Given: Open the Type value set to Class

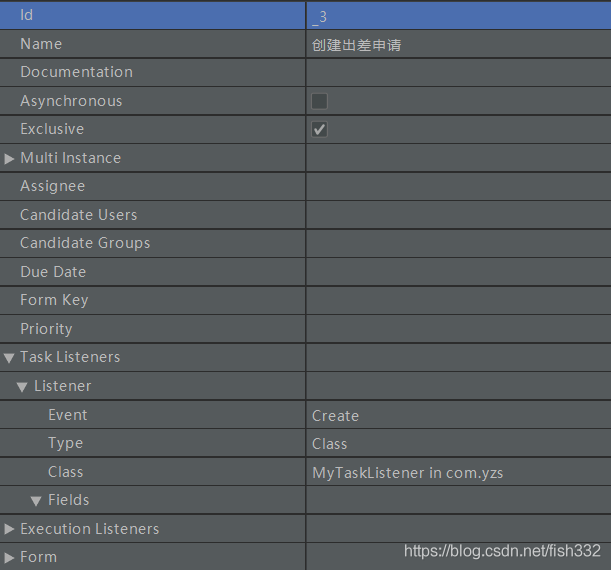Looking at the screenshot, I should [458, 443].
